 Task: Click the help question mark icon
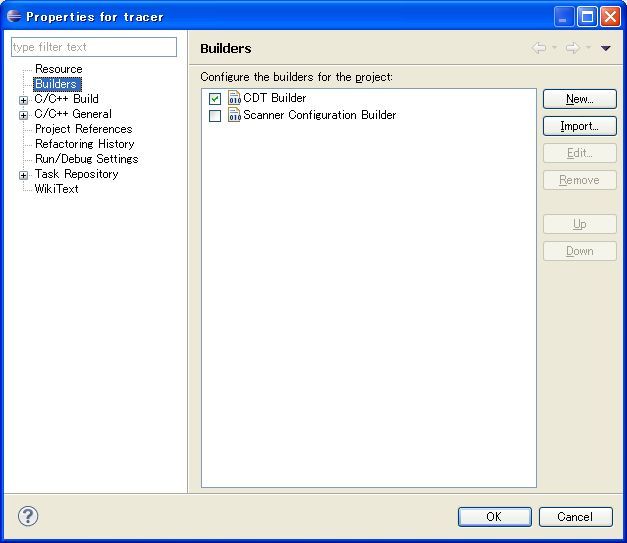click(x=28, y=516)
